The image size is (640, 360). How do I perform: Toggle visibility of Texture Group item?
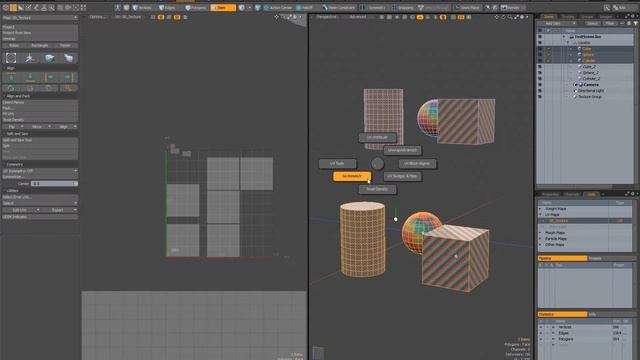(x=540, y=97)
